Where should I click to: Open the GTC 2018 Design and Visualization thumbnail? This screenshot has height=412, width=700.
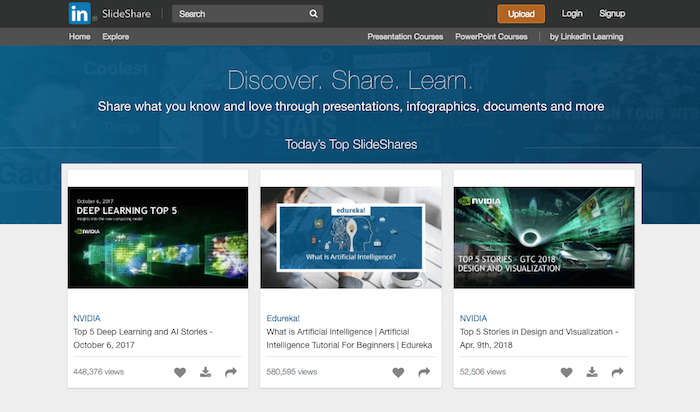coord(544,237)
